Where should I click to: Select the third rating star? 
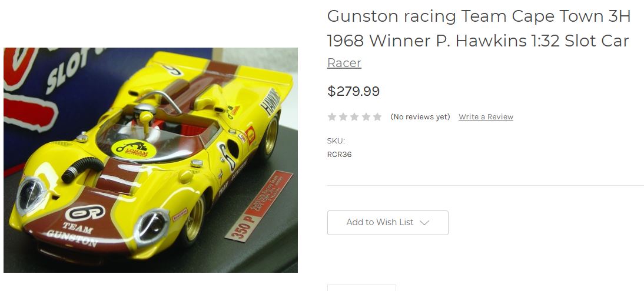[x=354, y=117]
